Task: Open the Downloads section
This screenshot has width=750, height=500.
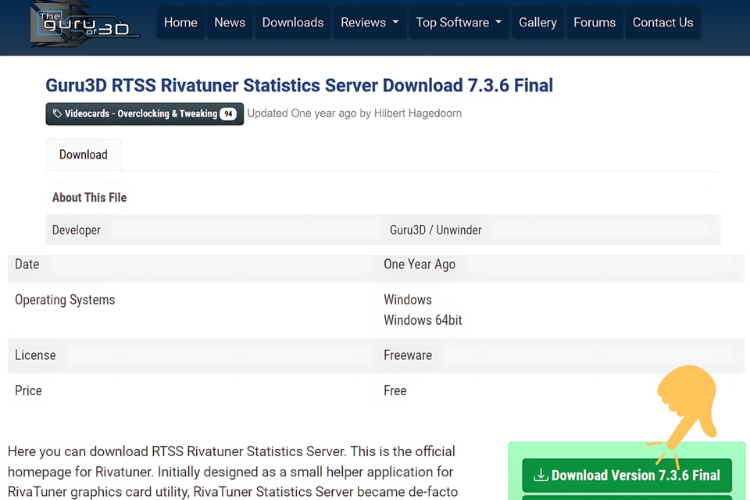Action: point(293,22)
